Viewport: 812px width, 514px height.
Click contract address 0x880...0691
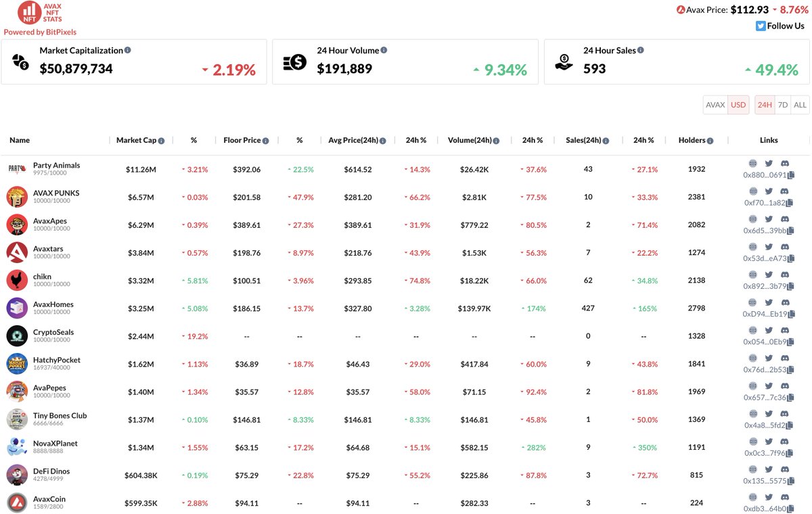(765, 175)
